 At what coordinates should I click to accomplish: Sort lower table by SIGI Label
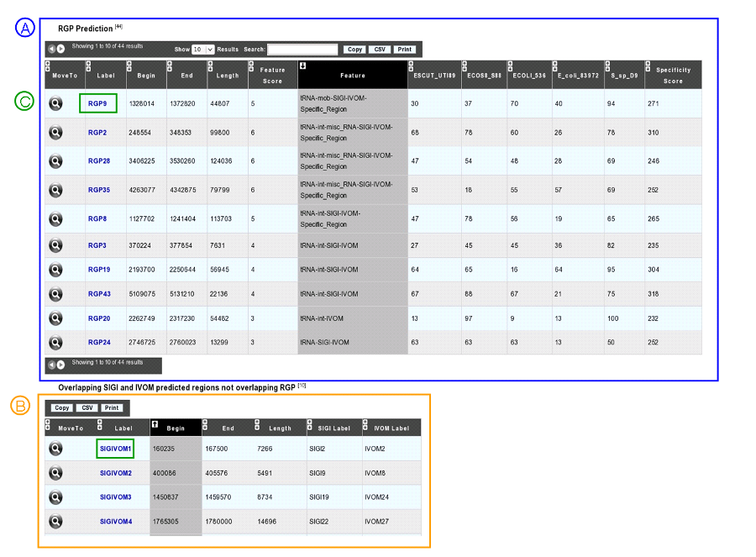pos(333,428)
